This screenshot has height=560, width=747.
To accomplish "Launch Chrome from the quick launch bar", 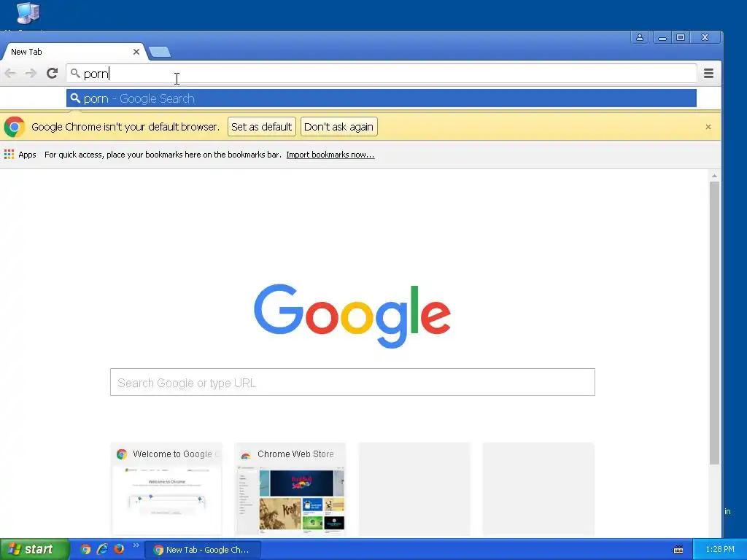I will click(x=85, y=550).
